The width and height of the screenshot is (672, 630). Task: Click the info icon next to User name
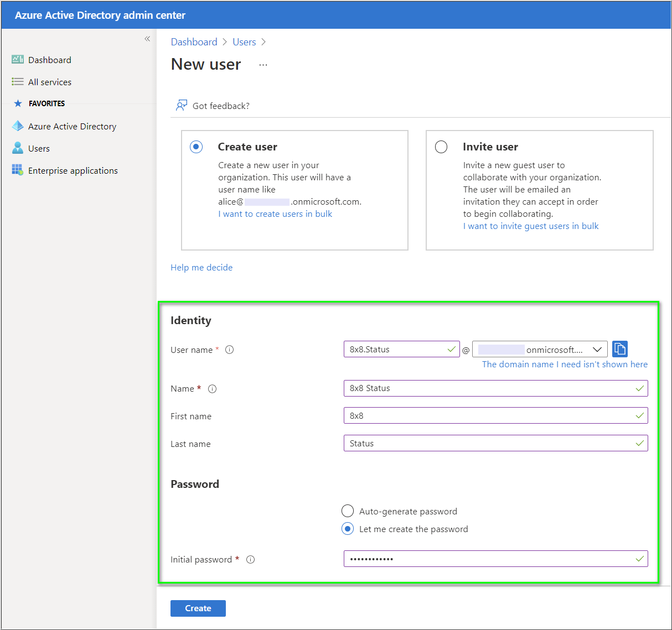[230, 350]
